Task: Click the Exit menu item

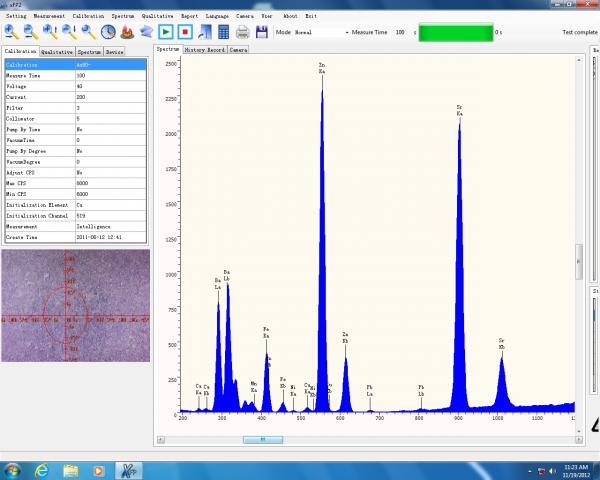Action: coord(311,16)
